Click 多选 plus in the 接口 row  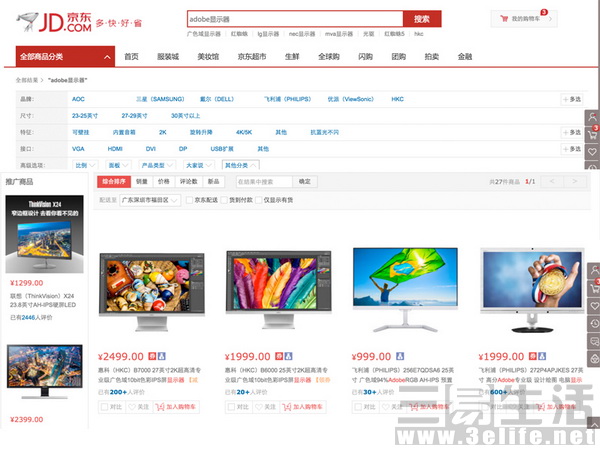(x=572, y=149)
